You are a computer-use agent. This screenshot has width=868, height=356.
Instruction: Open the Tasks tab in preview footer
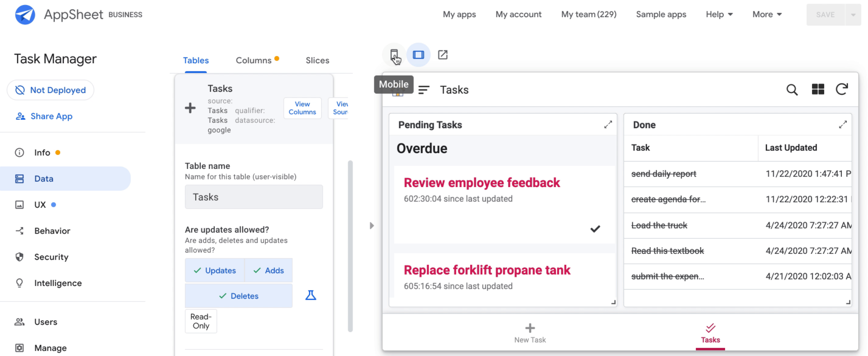coord(710,333)
